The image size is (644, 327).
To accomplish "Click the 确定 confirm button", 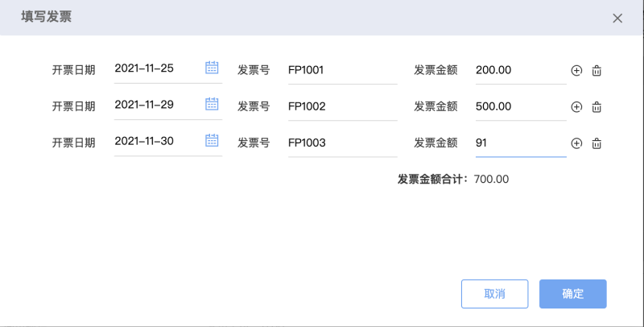I will pyautogui.click(x=572, y=294).
